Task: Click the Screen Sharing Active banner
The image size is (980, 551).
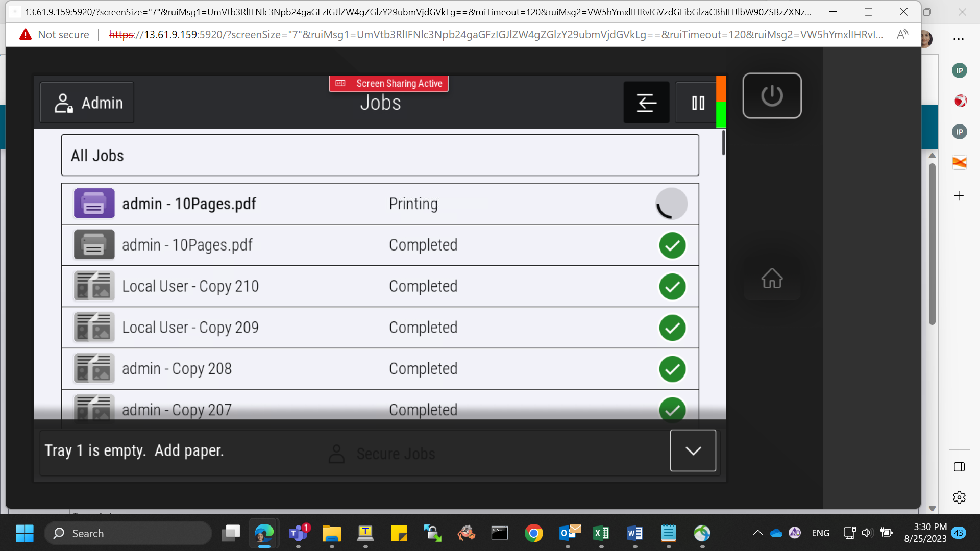Action: [x=388, y=84]
